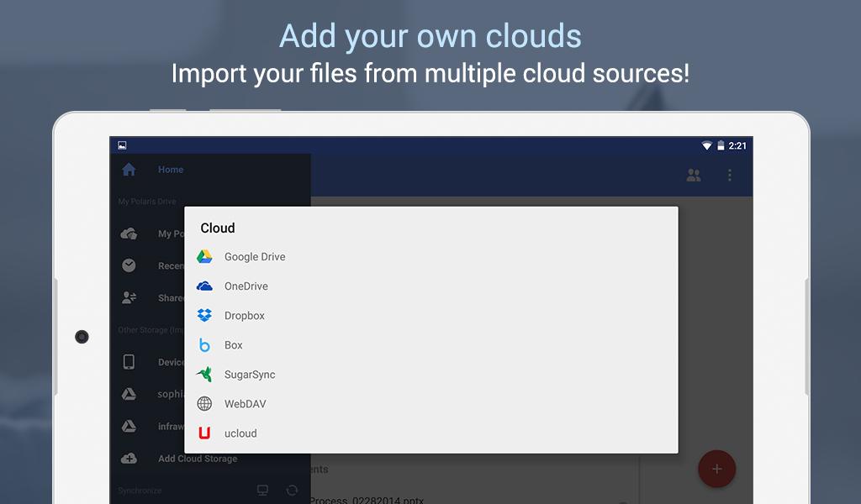Click the image notification icon in status bar

pos(122,145)
